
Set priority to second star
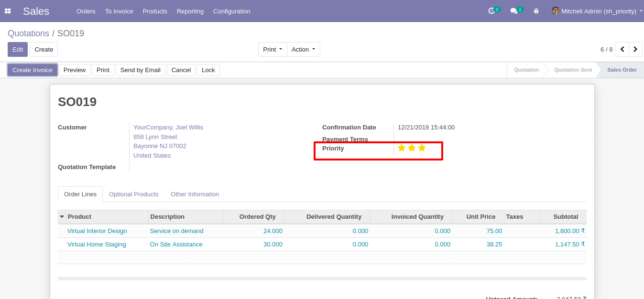[412, 148]
